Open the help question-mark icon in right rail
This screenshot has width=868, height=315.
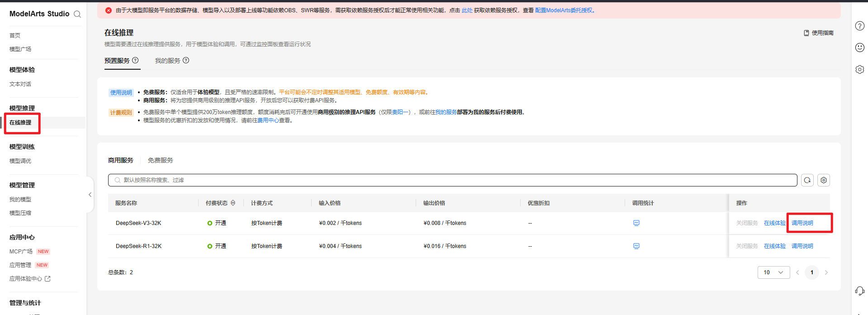pos(860,26)
